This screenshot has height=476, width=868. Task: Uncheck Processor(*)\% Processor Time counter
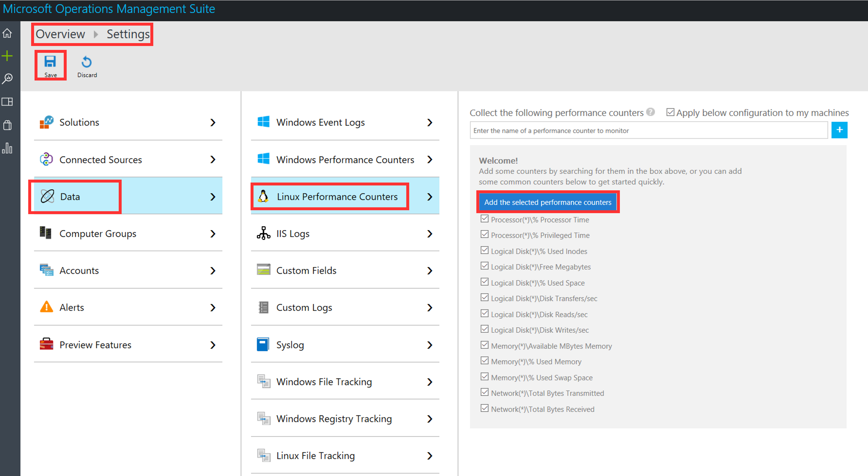485,219
